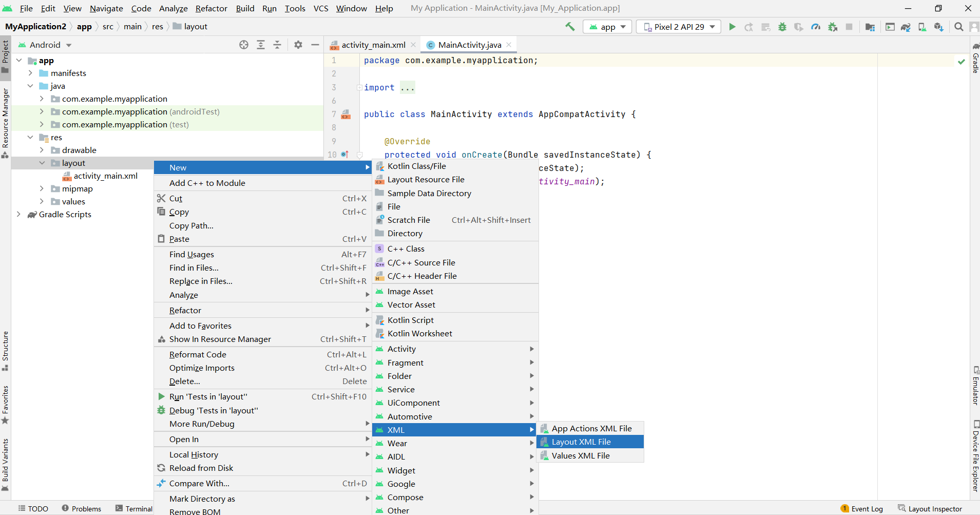Screen dimensions: 980x515
Task: Click the Stop app square icon
Action: click(x=849, y=27)
